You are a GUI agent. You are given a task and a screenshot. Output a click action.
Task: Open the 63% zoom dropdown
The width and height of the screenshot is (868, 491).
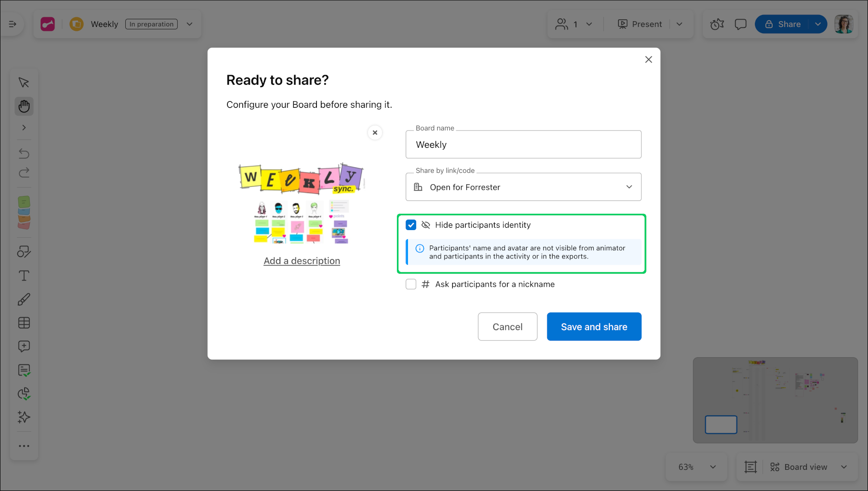pyautogui.click(x=697, y=467)
